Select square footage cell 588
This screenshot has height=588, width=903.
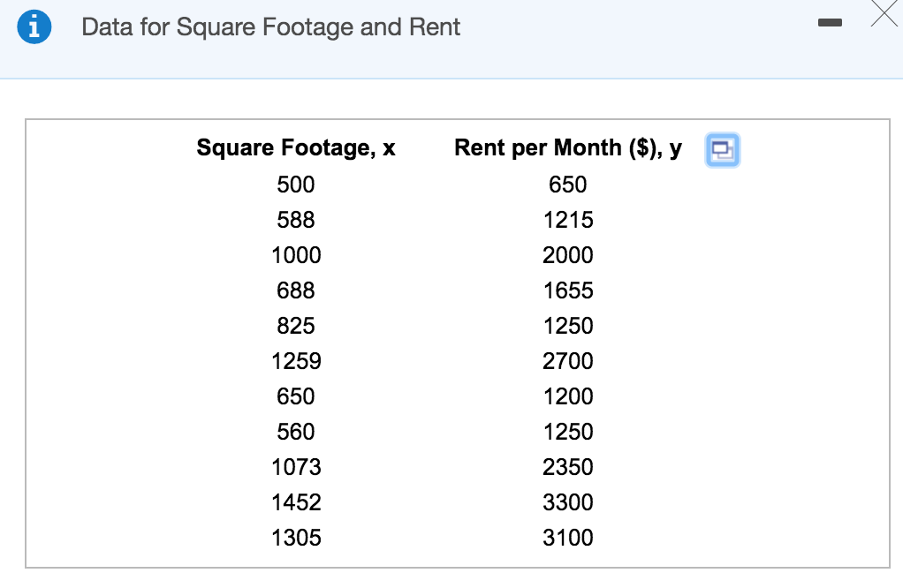click(x=296, y=220)
